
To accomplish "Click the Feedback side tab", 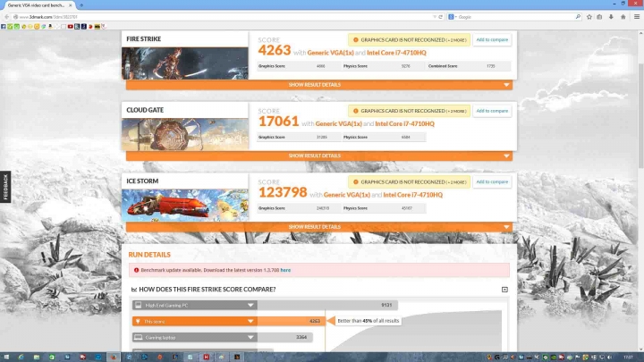I will [5, 187].
